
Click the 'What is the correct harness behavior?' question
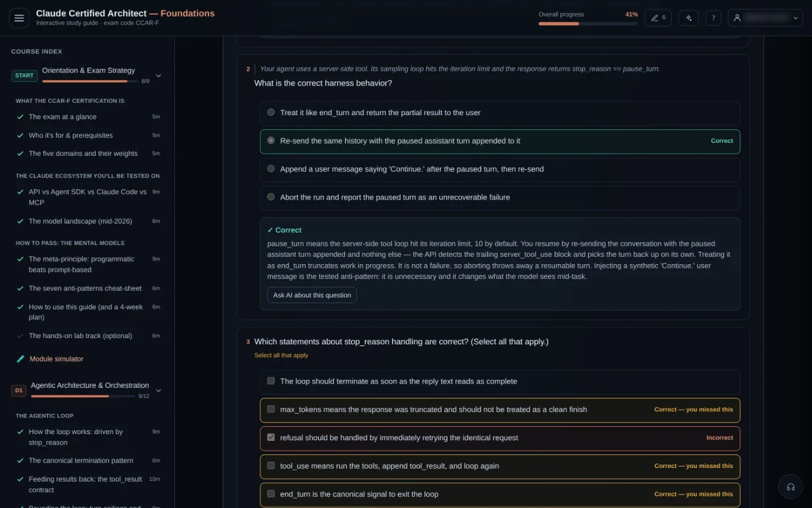coord(323,83)
